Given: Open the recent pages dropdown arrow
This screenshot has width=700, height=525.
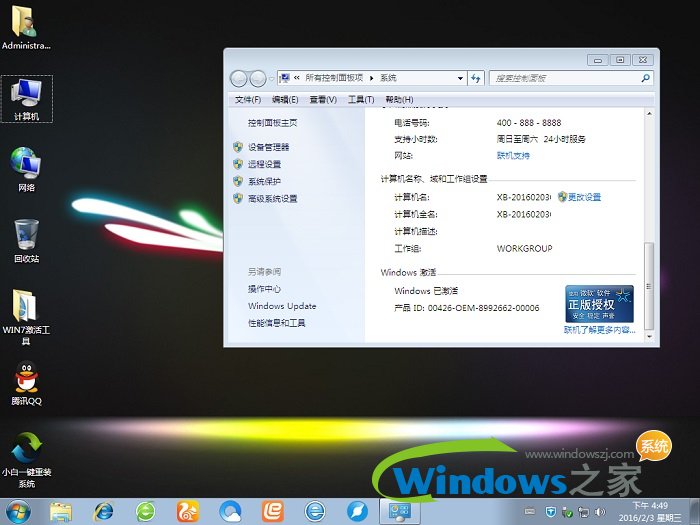Looking at the screenshot, I should [x=271, y=79].
